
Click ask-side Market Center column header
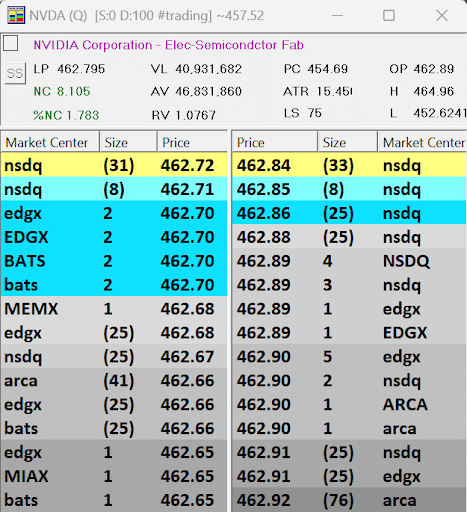coord(422,142)
